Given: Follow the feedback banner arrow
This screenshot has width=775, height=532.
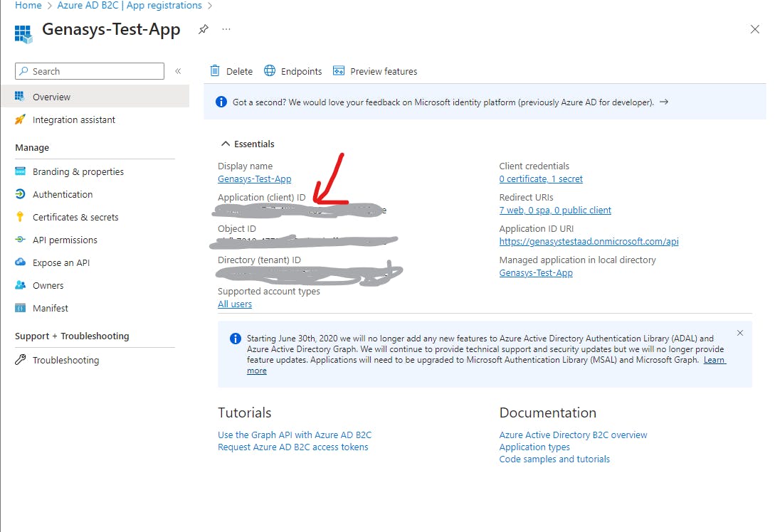Looking at the screenshot, I should click(x=664, y=102).
